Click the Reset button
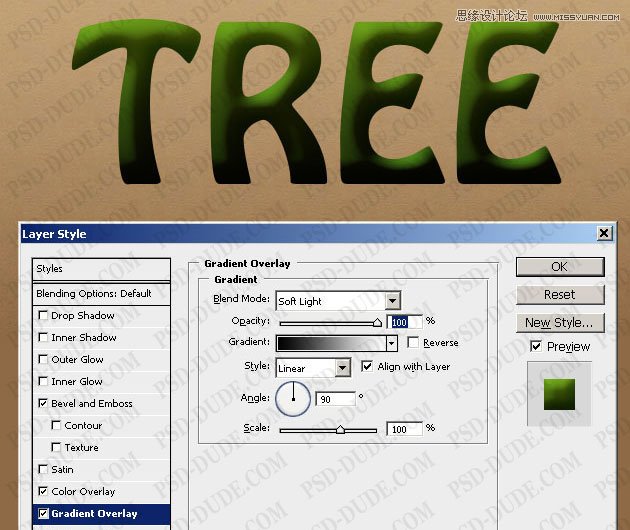Viewport: 630px width, 530px height. tap(560, 295)
